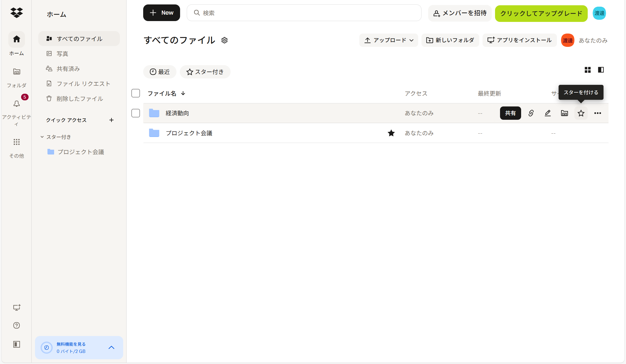
Task: Collapse the 無料機能を見る panel
Action: [x=112, y=348]
